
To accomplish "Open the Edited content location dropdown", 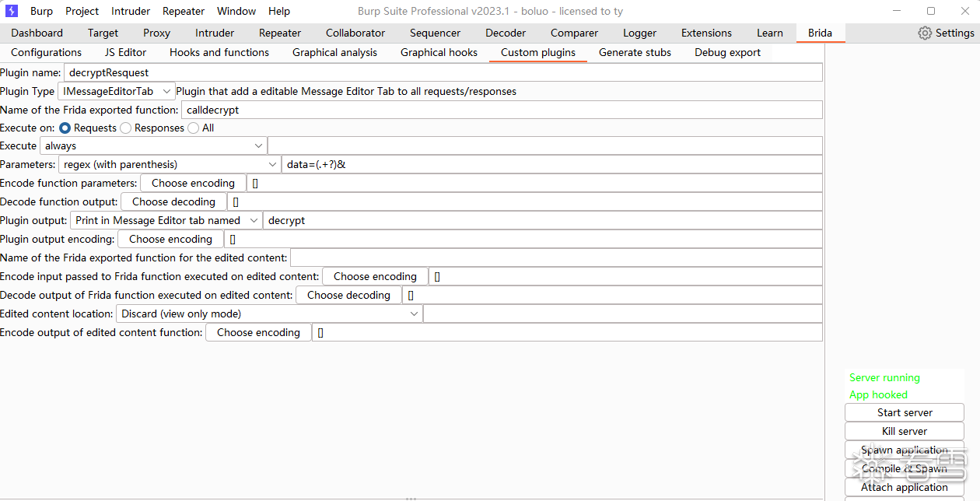I will [269, 314].
